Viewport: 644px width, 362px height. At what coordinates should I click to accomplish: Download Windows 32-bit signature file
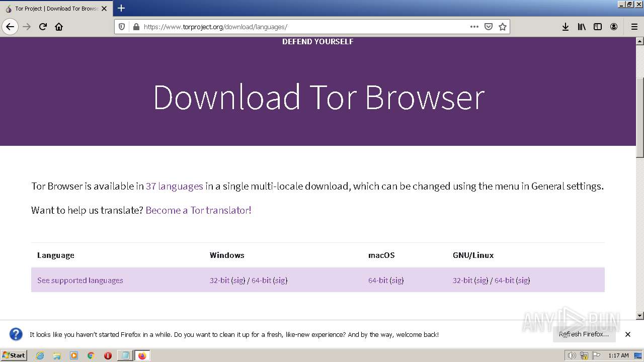point(238,281)
